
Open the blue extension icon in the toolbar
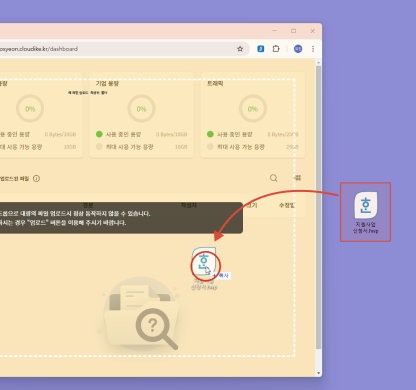pos(261,49)
